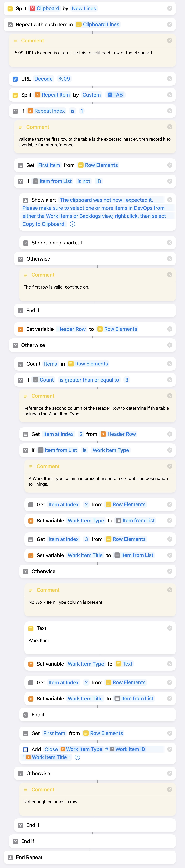Edit the %09 URL parameter value

(64, 79)
